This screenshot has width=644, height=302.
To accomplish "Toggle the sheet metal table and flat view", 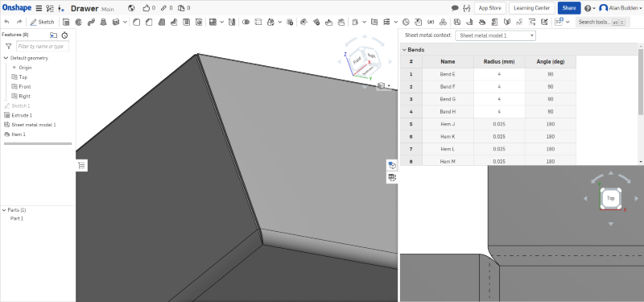I will pyautogui.click(x=392, y=177).
